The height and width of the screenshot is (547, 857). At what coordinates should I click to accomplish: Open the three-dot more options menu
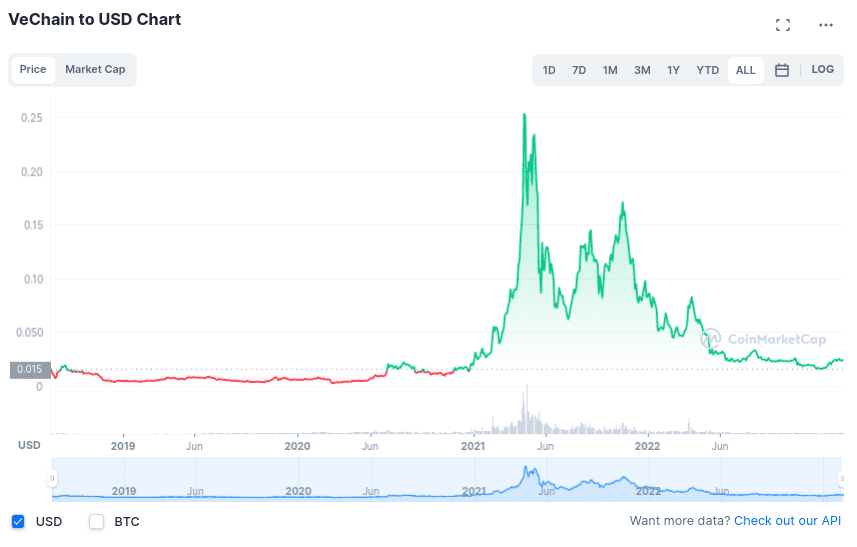tap(825, 25)
